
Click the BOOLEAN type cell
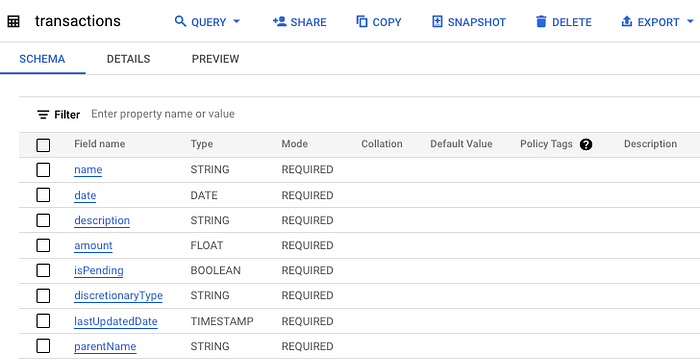click(x=216, y=271)
